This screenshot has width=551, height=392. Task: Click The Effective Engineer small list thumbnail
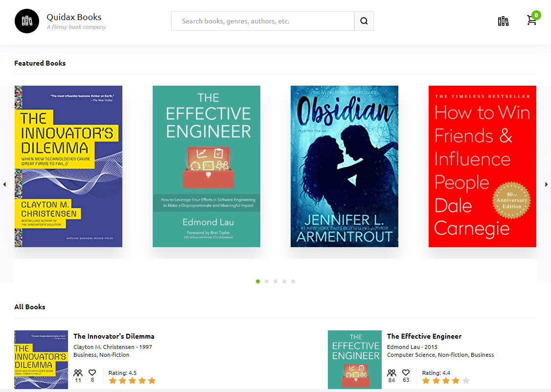pyautogui.click(x=355, y=360)
